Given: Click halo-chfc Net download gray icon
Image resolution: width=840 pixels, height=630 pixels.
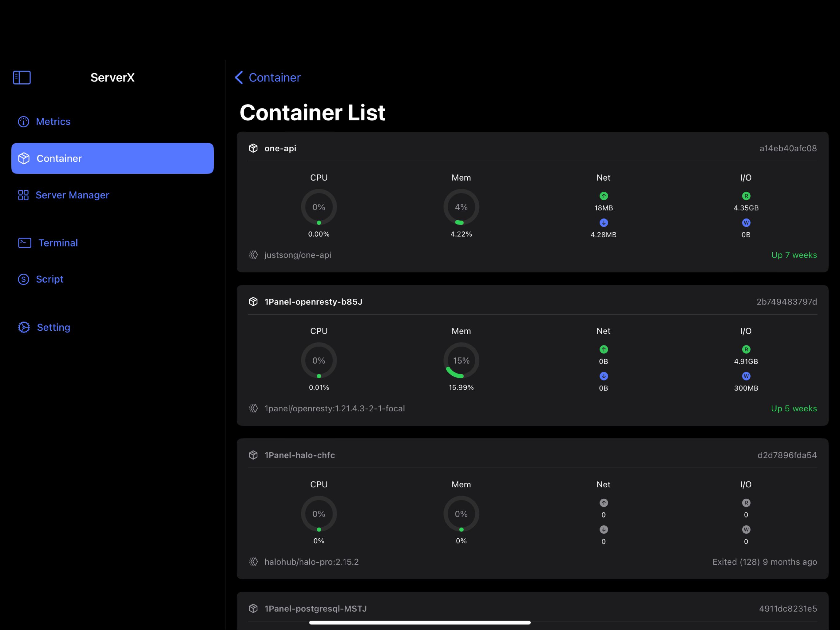Looking at the screenshot, I should [604, 530].
